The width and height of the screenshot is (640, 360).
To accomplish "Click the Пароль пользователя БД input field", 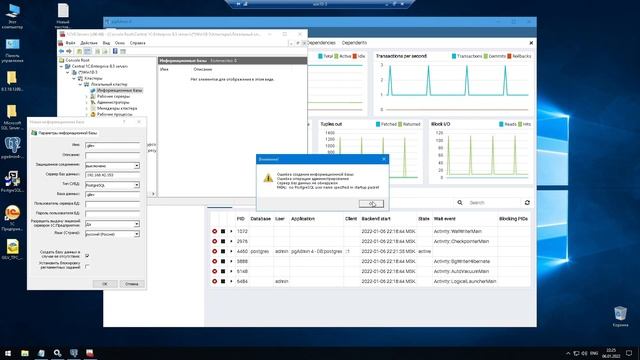I will [112, 214].
